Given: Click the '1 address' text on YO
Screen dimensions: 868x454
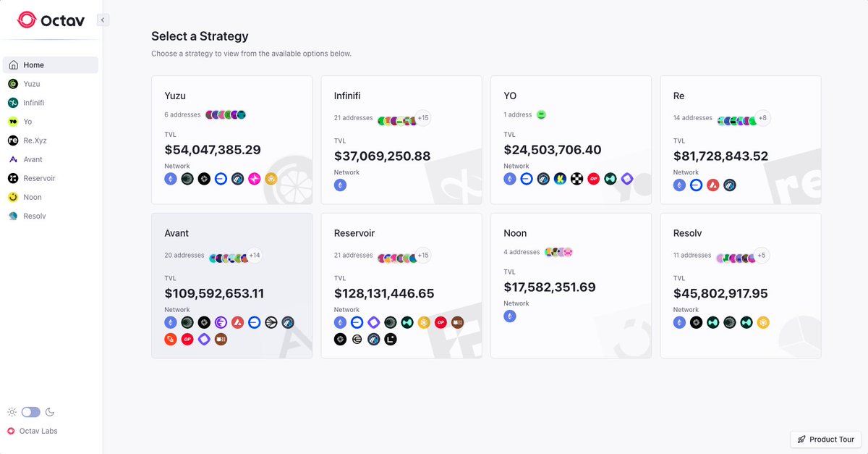Looking at the screenshot, I should tap(518, 114).
